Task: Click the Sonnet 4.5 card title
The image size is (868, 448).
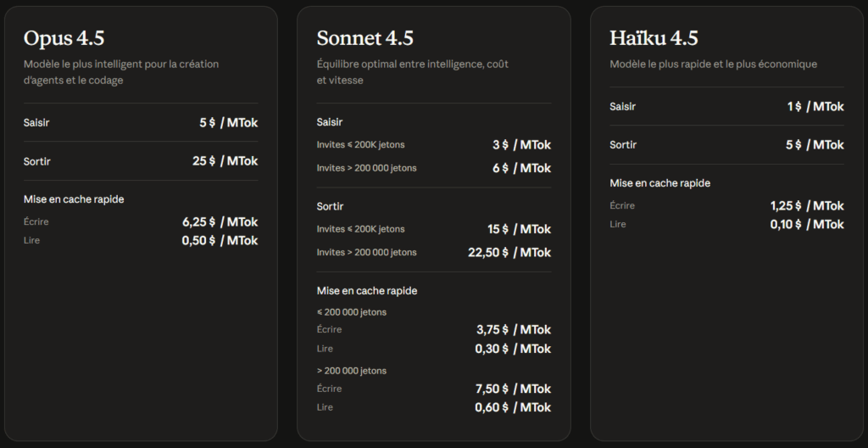Action: coord(364,38)
